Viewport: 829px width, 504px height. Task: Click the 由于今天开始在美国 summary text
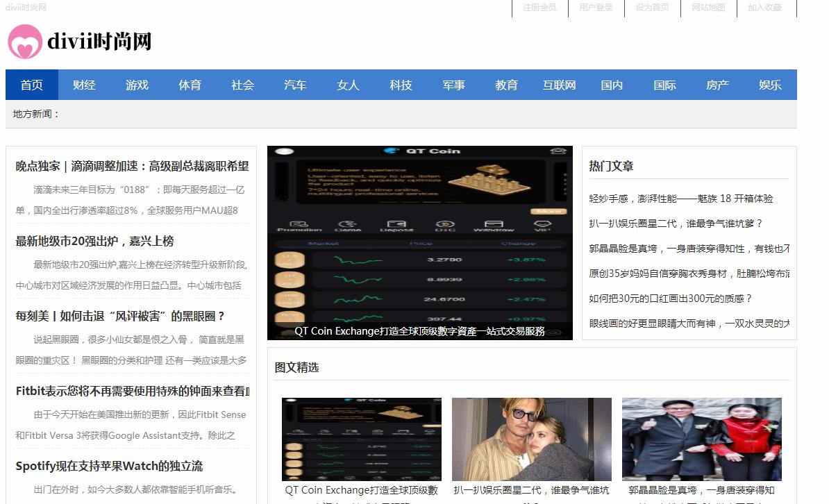point(131,425)
